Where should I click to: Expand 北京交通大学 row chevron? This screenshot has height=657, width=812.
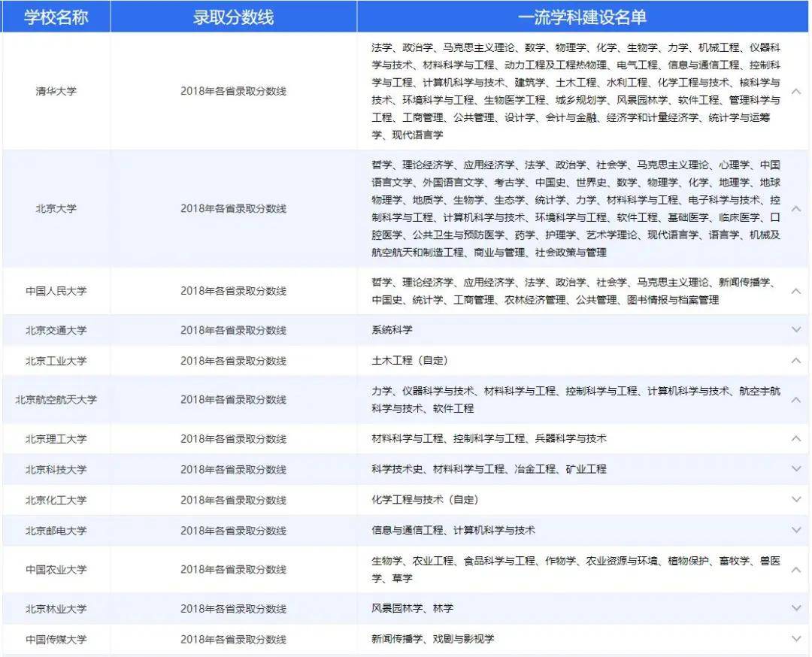(x=796, y=330)
